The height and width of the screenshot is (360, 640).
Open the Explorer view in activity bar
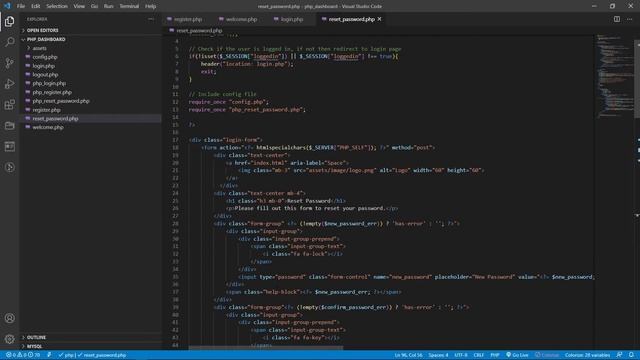[x=9, y=21]
